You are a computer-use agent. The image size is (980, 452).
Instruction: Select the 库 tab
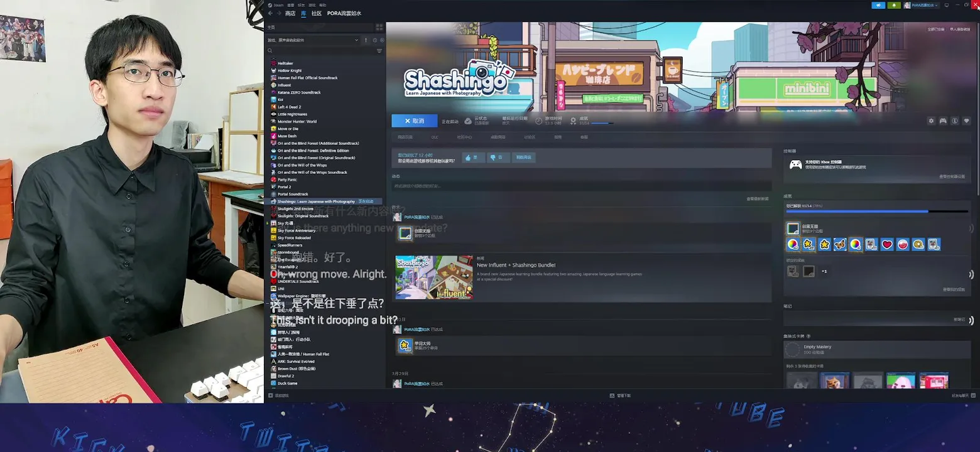tap(303, 13)
